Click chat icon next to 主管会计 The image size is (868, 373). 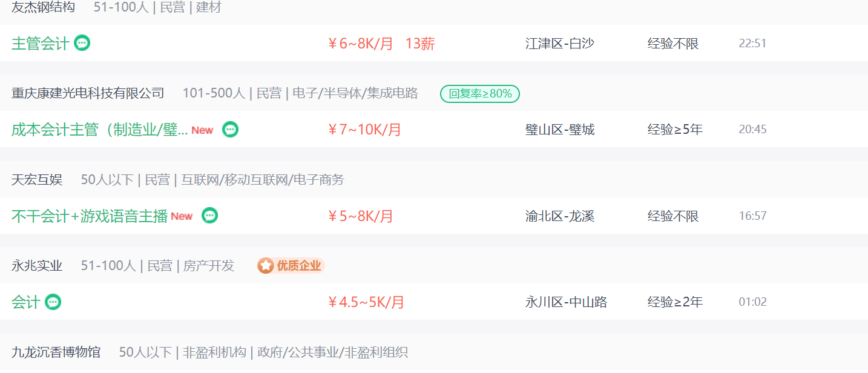pyautogui.click(x=82, y=43)
